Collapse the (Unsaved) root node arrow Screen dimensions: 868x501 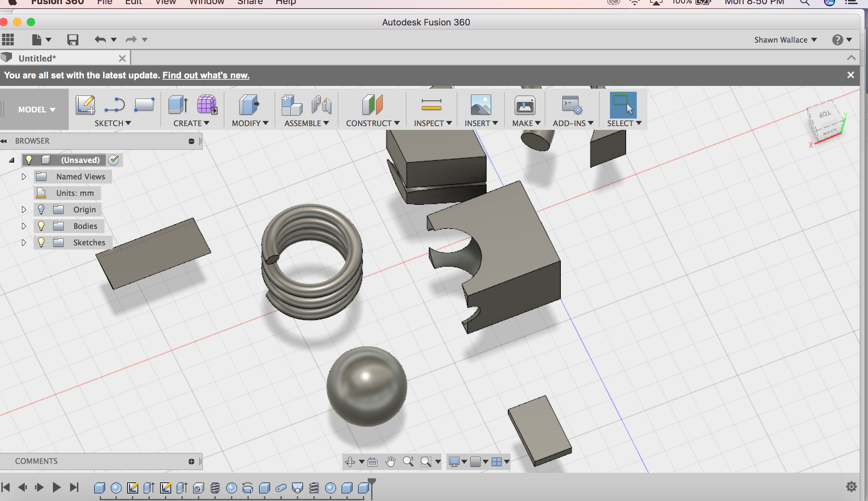click(12, 160)
